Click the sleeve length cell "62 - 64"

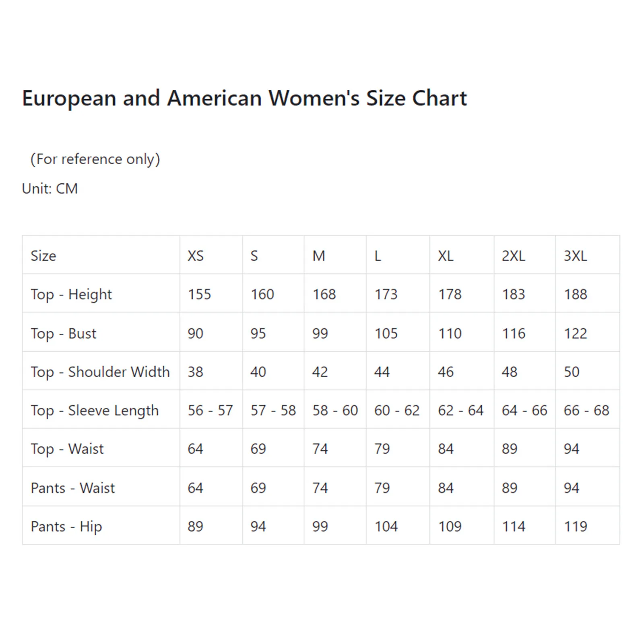tap(460, 411)
